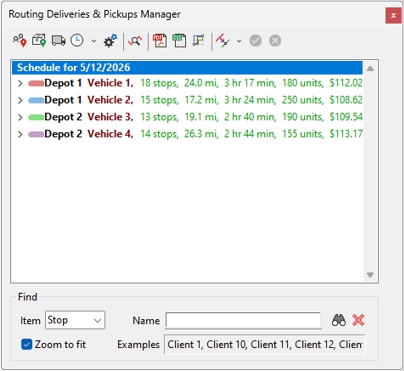
Task: Select the Vehicle 2 label text
Action: click(x=110, y=100)
